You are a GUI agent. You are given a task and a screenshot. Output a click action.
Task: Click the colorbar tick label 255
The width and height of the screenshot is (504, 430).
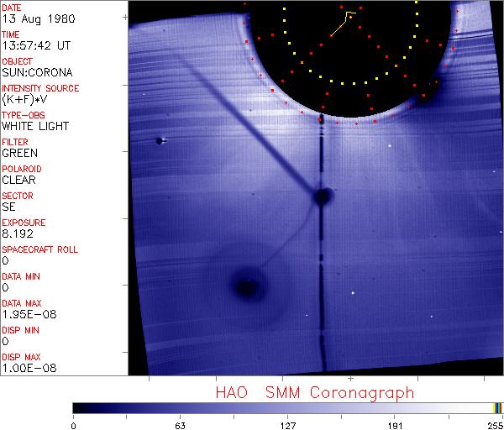495,424
